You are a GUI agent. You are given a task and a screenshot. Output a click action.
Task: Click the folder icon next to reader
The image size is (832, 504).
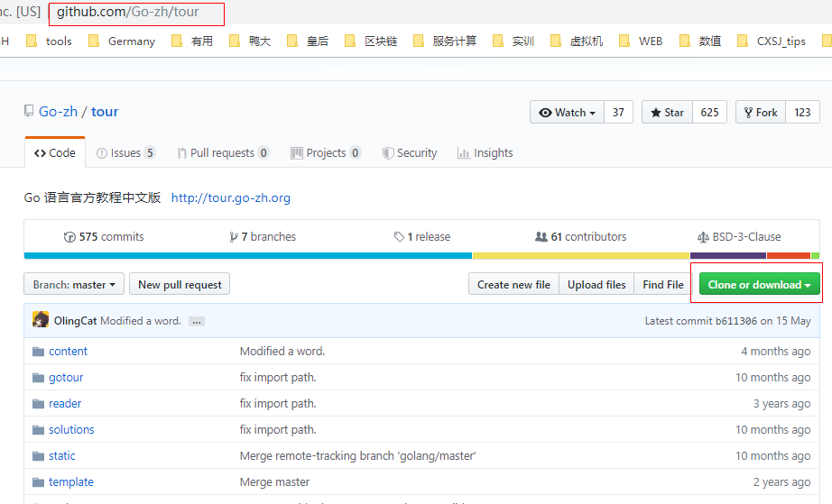(38, 404)
